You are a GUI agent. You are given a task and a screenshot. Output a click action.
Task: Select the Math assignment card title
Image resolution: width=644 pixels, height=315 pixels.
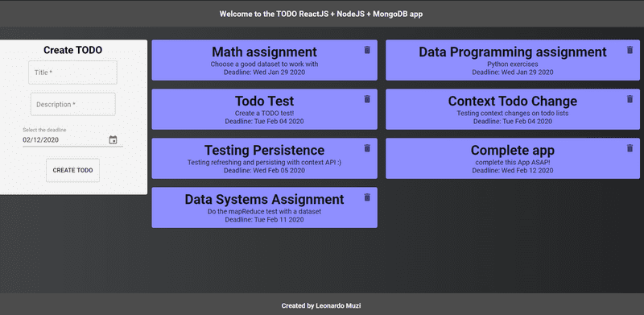click(x=265, y=52)
